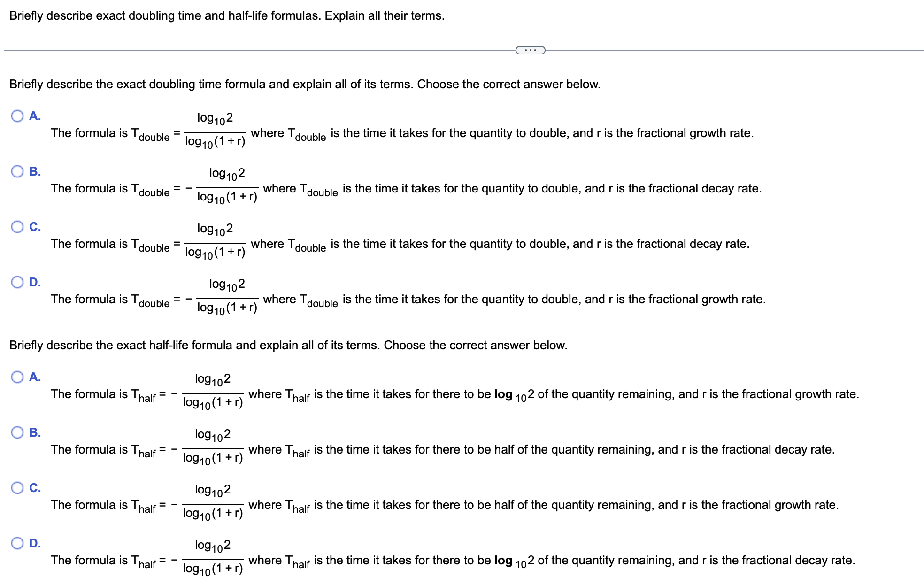Pick option D in doubling time question
This screenshot has height=585, width=924.
point(17,282)
